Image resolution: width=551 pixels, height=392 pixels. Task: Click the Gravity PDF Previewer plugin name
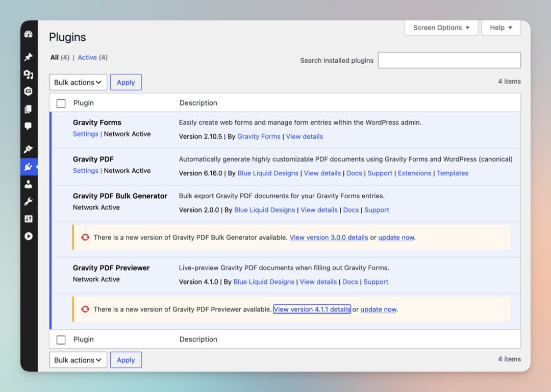[x=111, y=268]
